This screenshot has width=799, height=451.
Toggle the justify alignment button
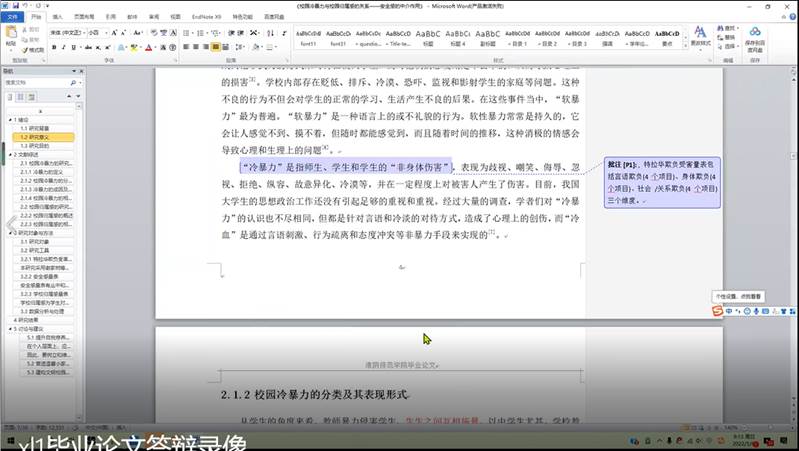coord(215,46)
